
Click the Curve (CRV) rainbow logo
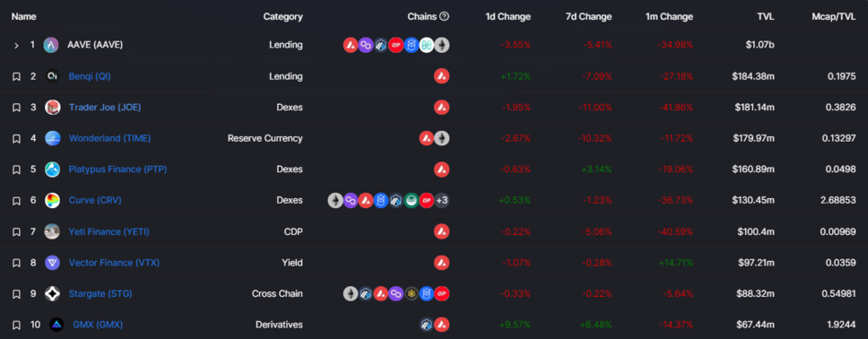tap(52, 201)
